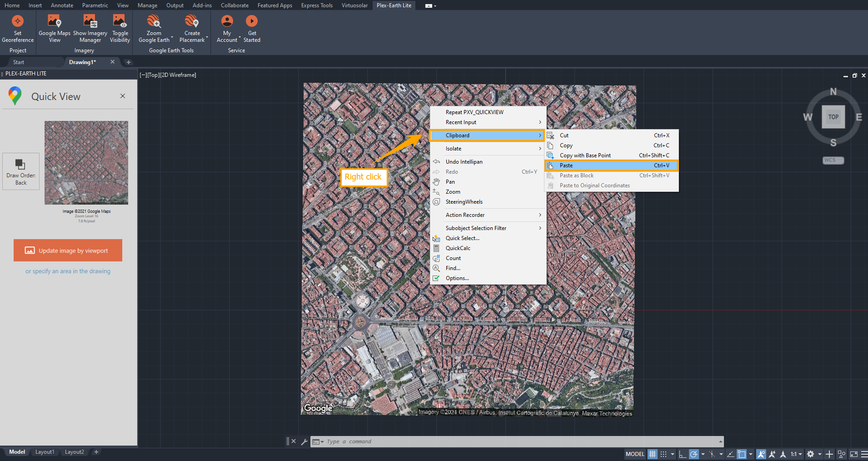Open the Isolate submenu entry
Image resolution: width=868 pixels, height=461 pixels.
coord(488,149)
